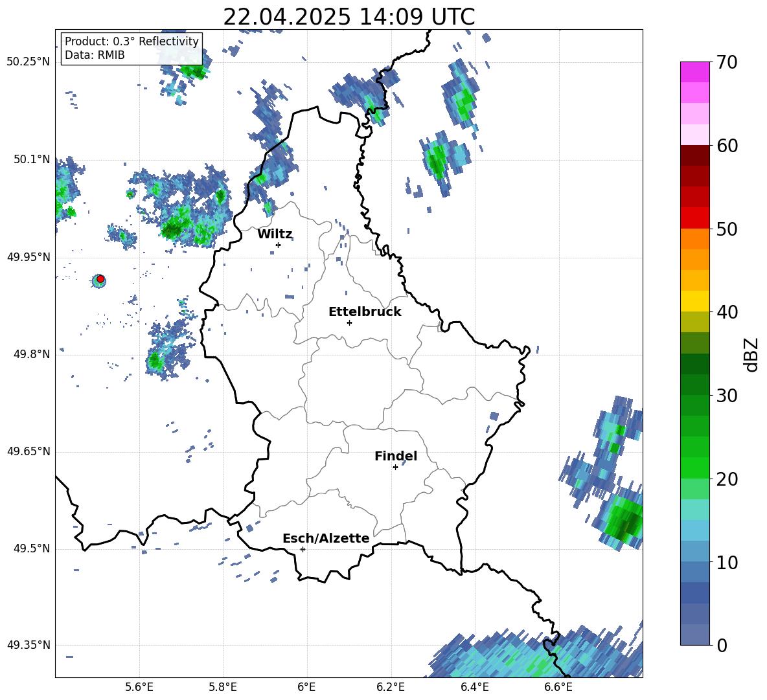Click the Findel station cross marker
Image resolution: width=767 pixels, height=700 pixels.
[x=395, y=468]
